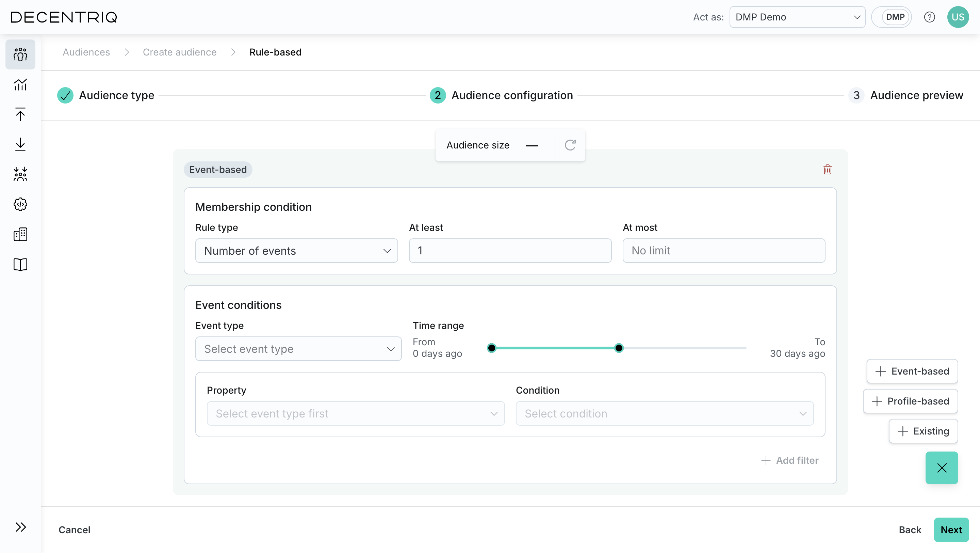Click the Audience size label
Image resolution: width=980 pixels, height=553 pixels.
click(x=478, y=145)
